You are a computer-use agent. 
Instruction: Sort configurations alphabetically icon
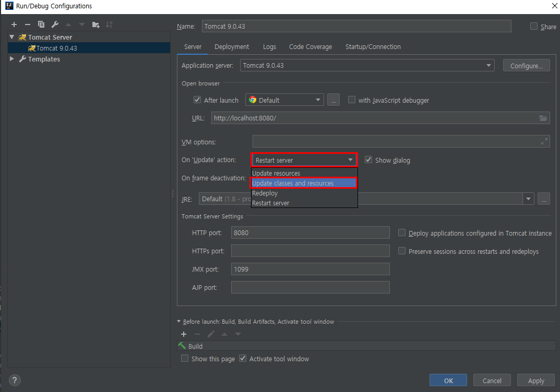pyautogui.click(x=109, y=24)
